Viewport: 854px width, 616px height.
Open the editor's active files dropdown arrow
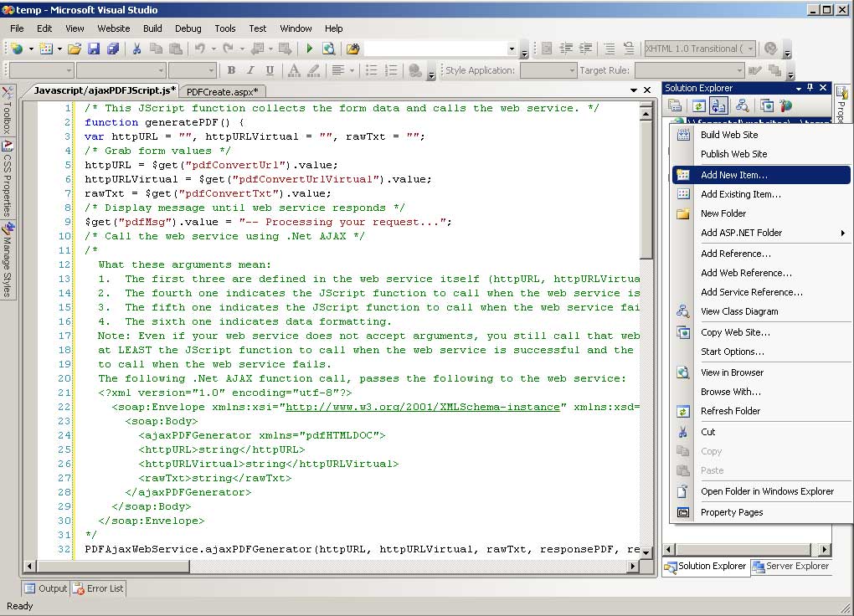pyautogui.click(x=634, y=90)
